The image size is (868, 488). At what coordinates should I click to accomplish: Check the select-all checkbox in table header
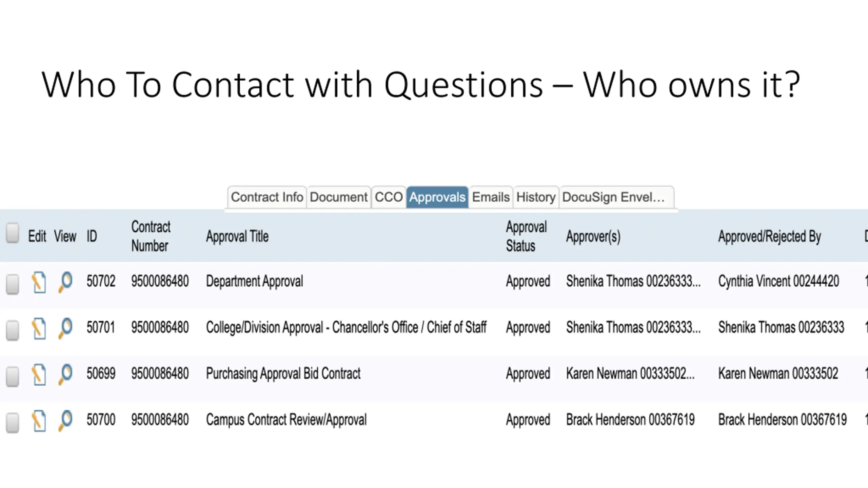(x=13, y=233)
